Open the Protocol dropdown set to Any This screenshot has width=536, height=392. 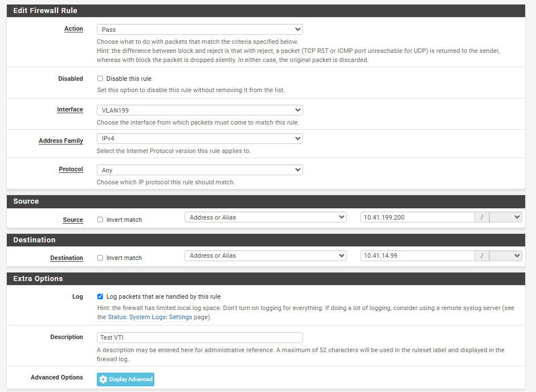pos(199,170)
